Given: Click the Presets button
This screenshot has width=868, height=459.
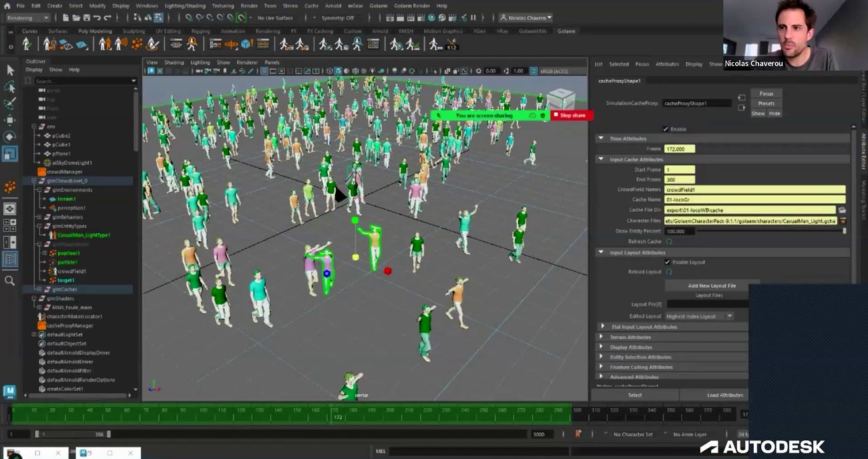Looking at the screenshot, I should click(x=766, y=104).
